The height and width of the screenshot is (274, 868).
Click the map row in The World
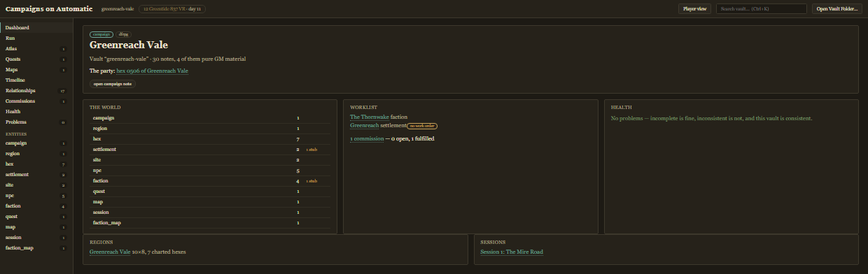[x=210, y=202]
